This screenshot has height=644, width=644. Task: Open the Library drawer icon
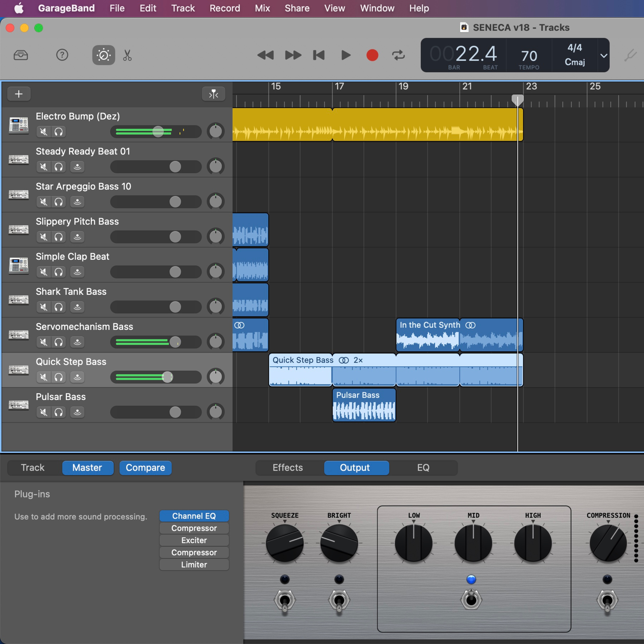tap(21, 55)
